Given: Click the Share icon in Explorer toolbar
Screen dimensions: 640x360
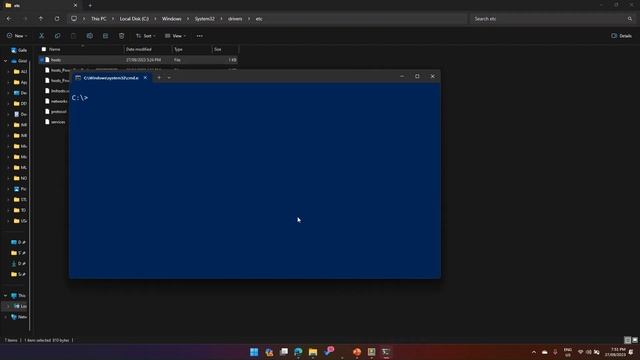Looking at the screenshot, I should (x=106, y=36).
